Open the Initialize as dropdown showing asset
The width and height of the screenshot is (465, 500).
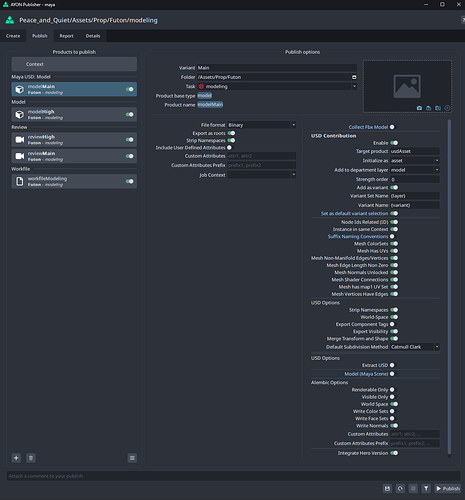click(x=415, y=160)
